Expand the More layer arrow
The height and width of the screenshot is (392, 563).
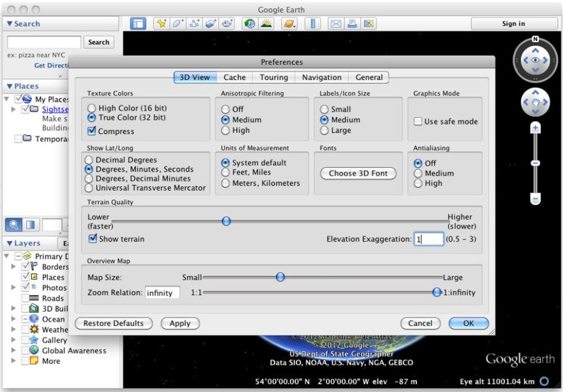[14, 361]
